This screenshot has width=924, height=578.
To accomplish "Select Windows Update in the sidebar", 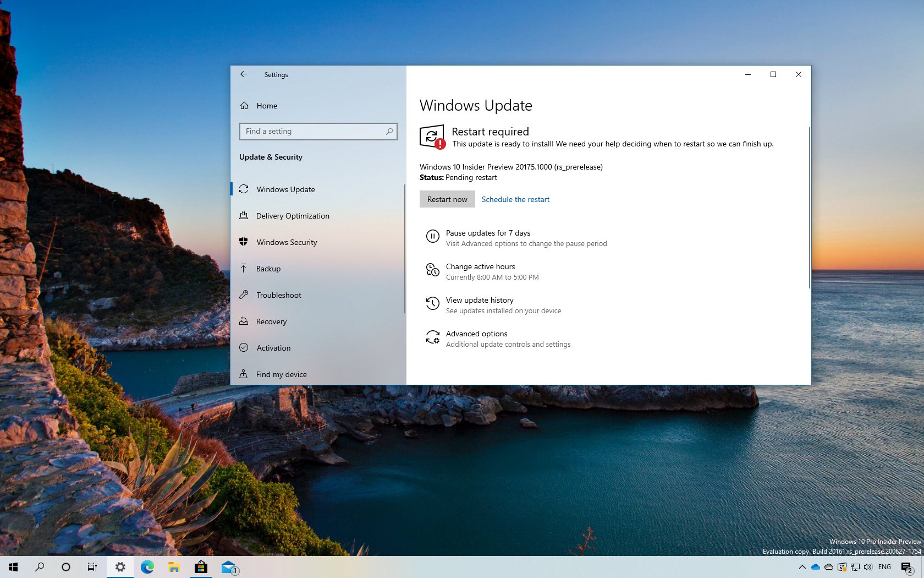I will (x=286, y=189).
